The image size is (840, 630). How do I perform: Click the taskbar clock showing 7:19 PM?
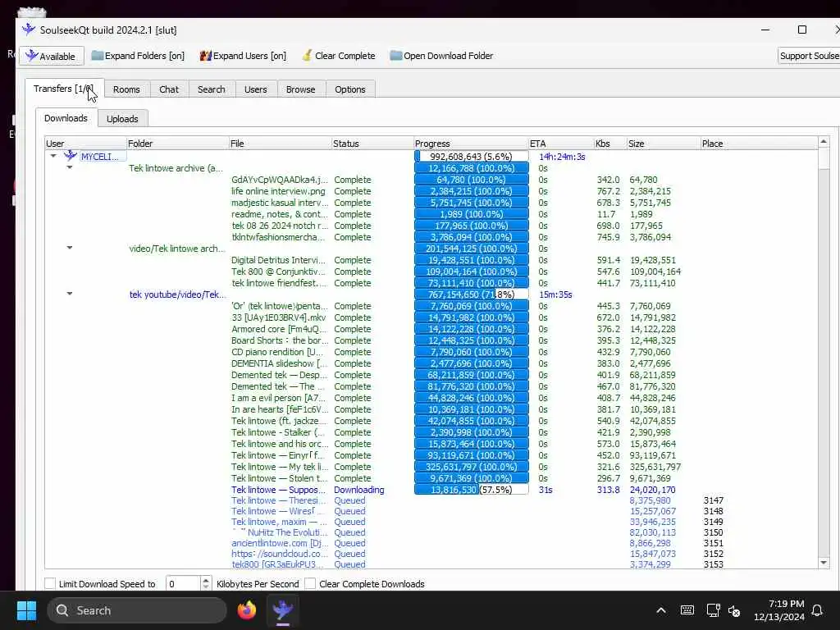[779, 610]
